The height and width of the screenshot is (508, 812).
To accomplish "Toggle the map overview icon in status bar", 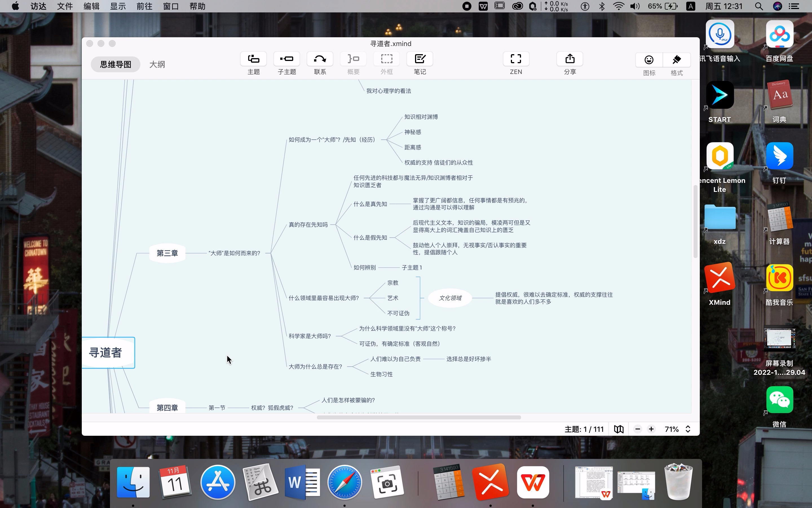I will click(619, 429).
